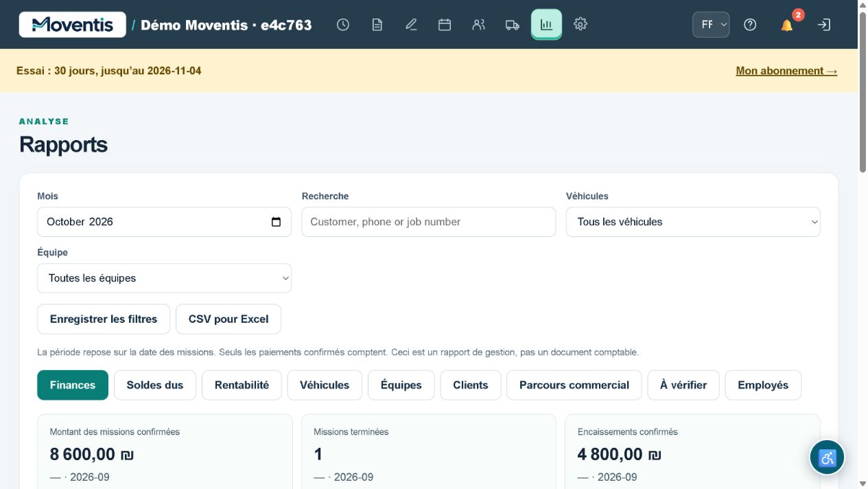Click the Enregistrer les filtres button
The image size is (868, 489).
pyautogui.click(x=104, y=319)
